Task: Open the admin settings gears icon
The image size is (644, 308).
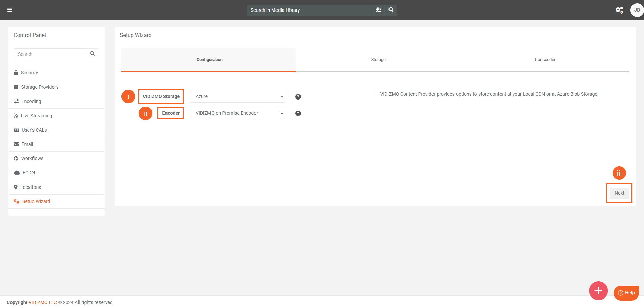Action: [x=619, y=10]
